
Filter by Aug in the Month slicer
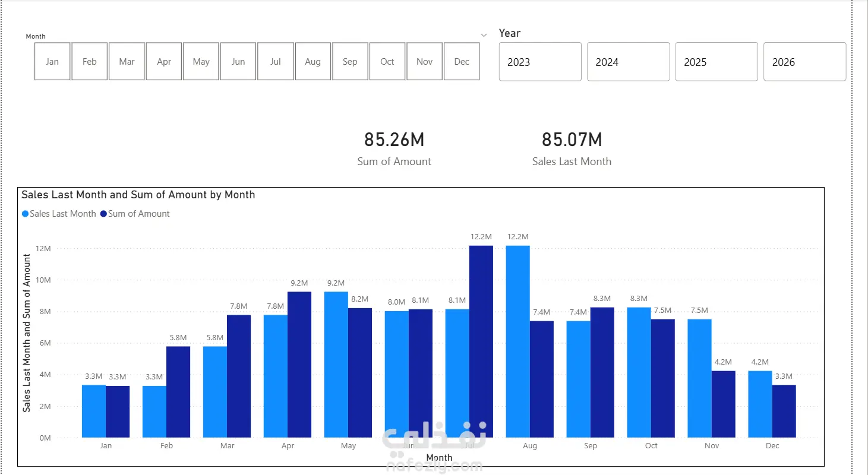313,61
